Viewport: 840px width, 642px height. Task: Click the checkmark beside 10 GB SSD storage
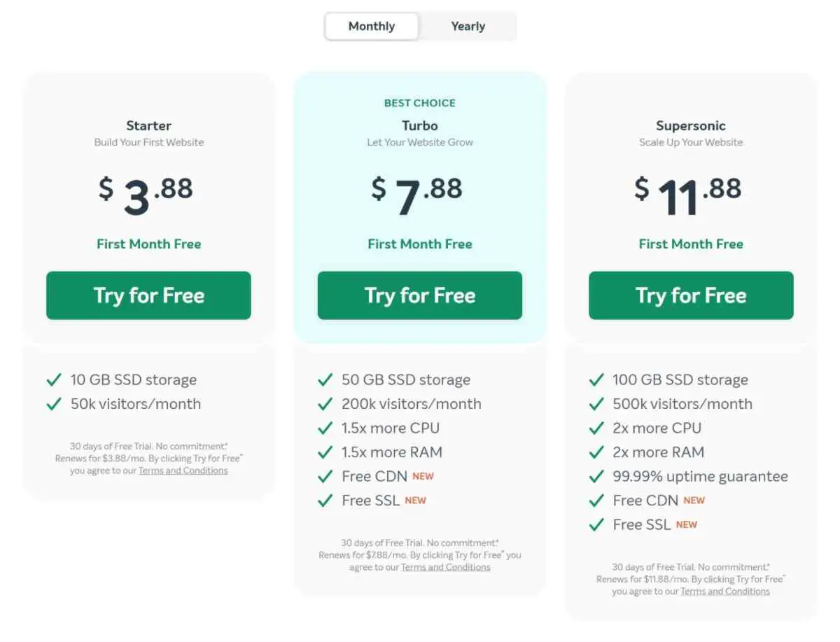54,380
